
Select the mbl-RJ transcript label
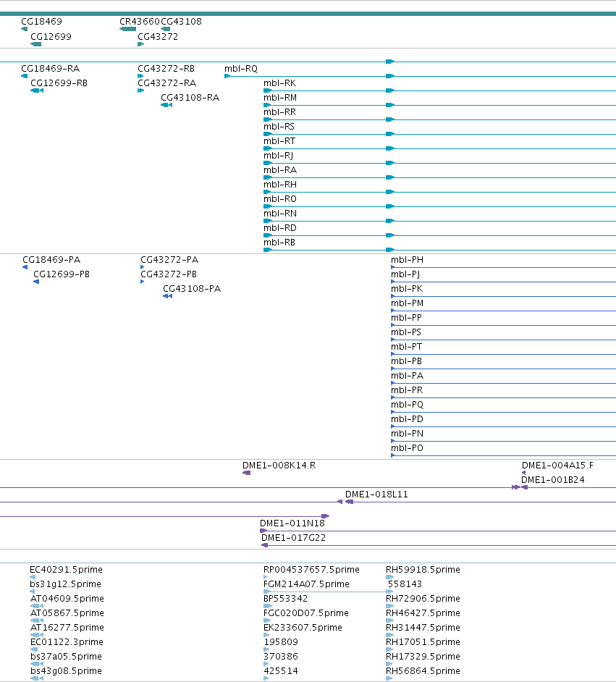point(278,156)
